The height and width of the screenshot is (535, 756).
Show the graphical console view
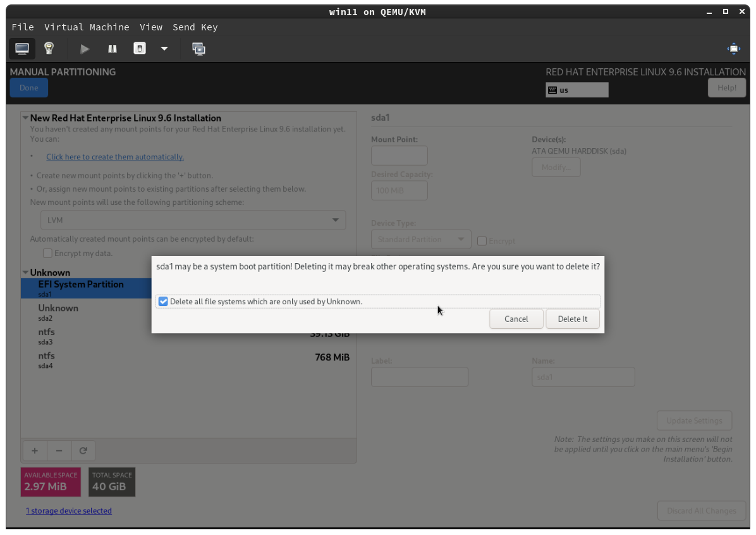(22, 49)
